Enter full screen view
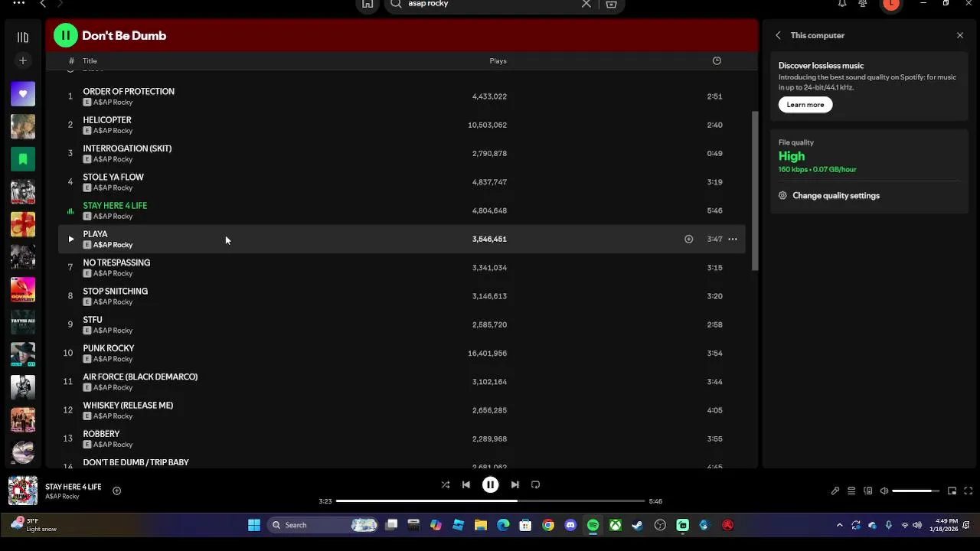Viewport: 980px width, 551px height. coord(969,491)
